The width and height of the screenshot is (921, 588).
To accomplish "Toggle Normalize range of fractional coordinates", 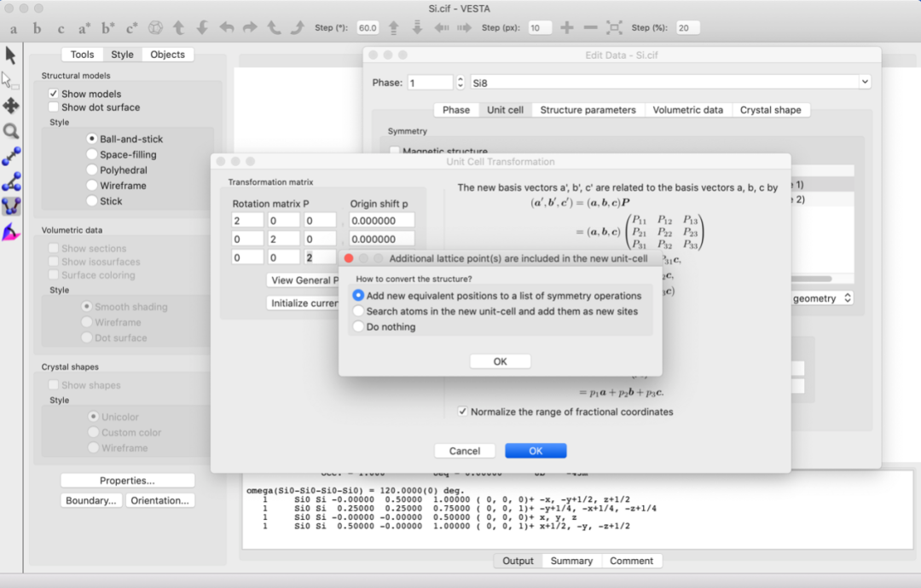I will 463,412.
